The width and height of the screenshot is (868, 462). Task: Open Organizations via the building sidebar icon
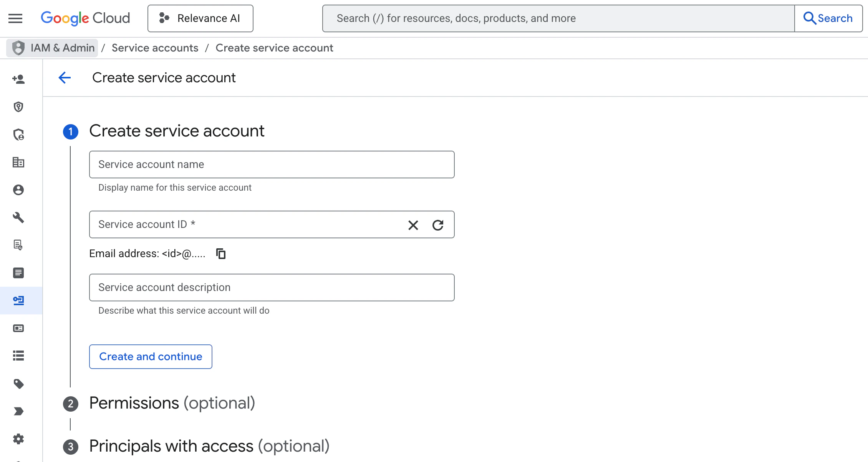(x=18, y=163)
